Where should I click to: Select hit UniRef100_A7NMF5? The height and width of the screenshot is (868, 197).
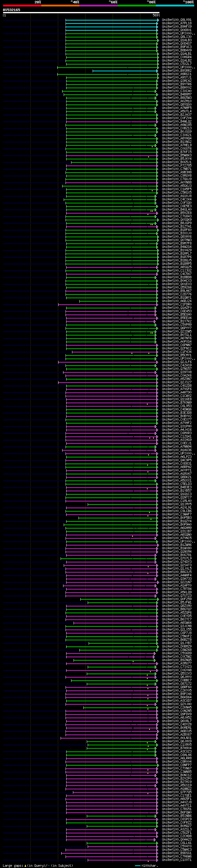point(176,108)
